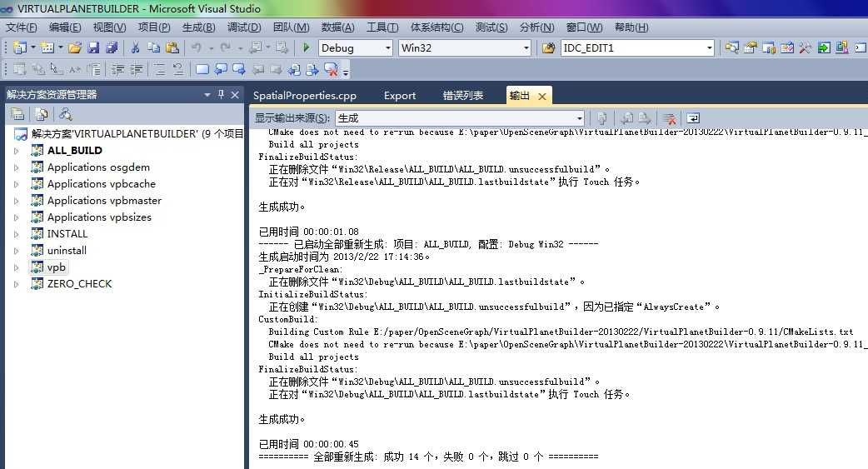The image size is (868, 469).
Task: Click the increase indent icon
Action: pos(136,69)
